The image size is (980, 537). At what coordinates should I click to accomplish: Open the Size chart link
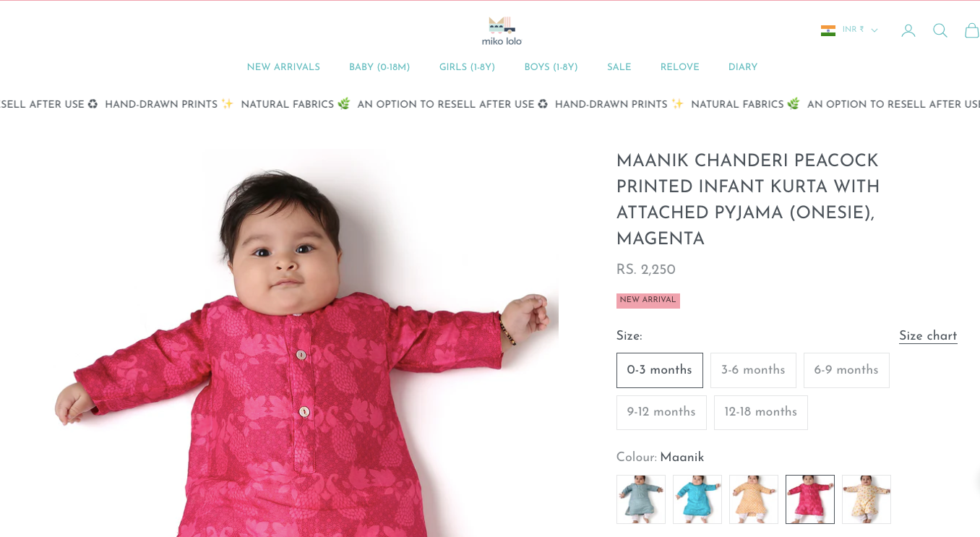point(928,336)
